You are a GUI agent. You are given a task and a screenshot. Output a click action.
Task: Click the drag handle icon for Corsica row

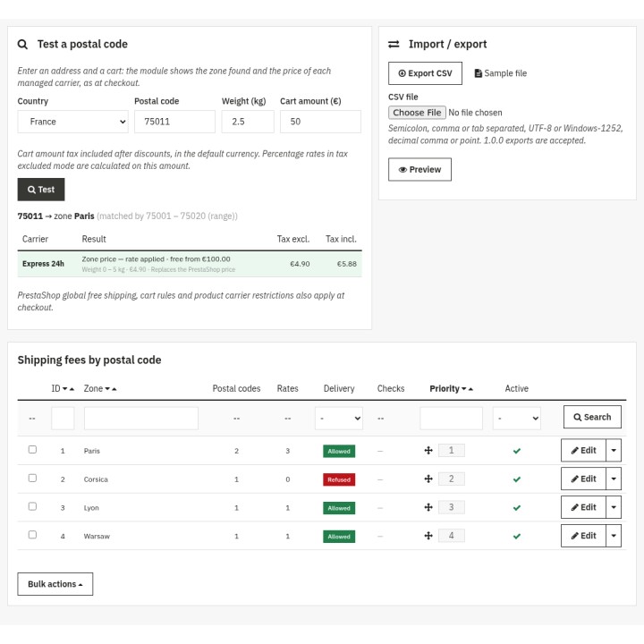click(428, 479)
